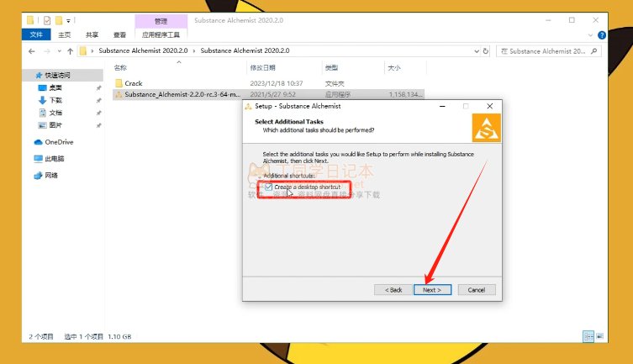Click the installer size 1,158,134
The image size is (633, 364).
click(406, 94)
